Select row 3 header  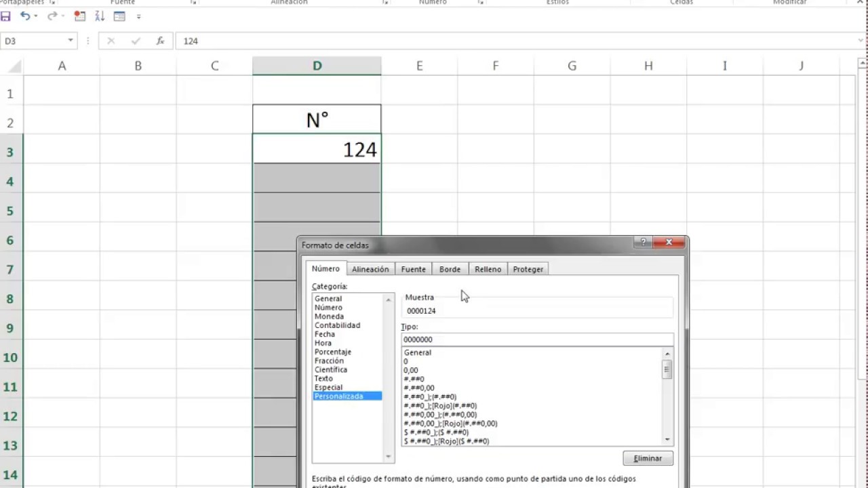pyautogui.click(x=10, y=152)
